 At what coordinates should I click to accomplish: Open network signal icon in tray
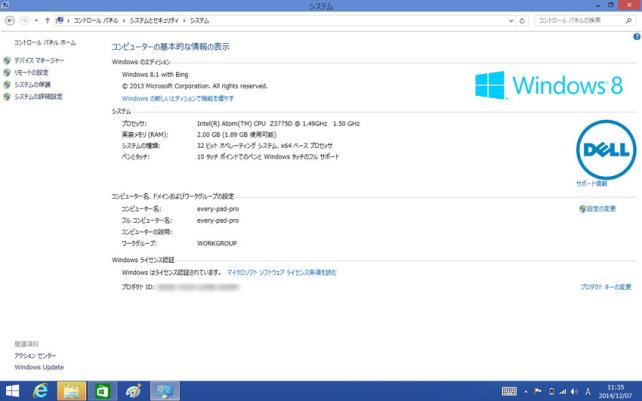pyautogui.click(x=563, y=392)
